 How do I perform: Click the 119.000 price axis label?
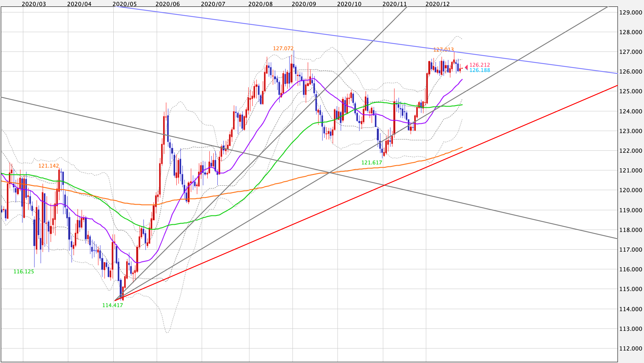pyautogui.click(x=631, y=210)
